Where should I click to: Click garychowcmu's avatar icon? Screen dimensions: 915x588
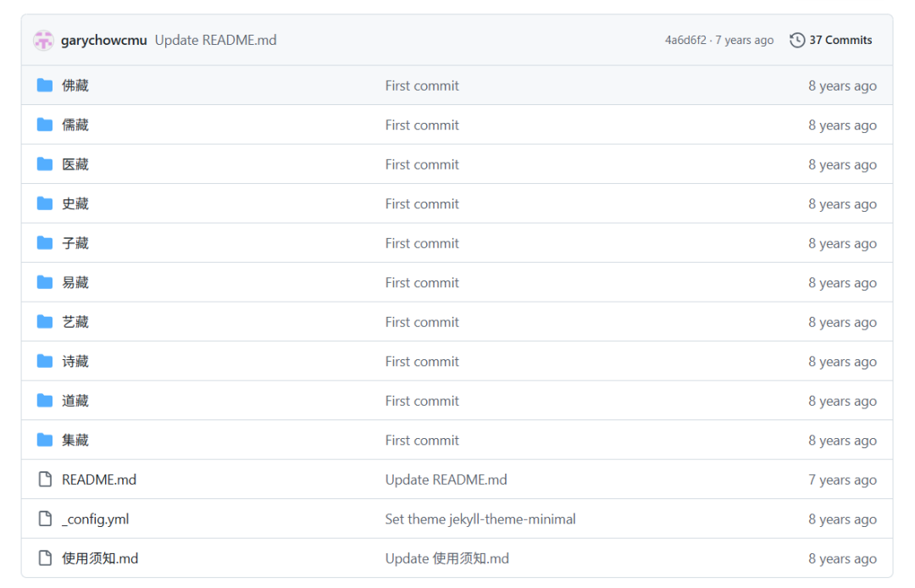(43, 41)
